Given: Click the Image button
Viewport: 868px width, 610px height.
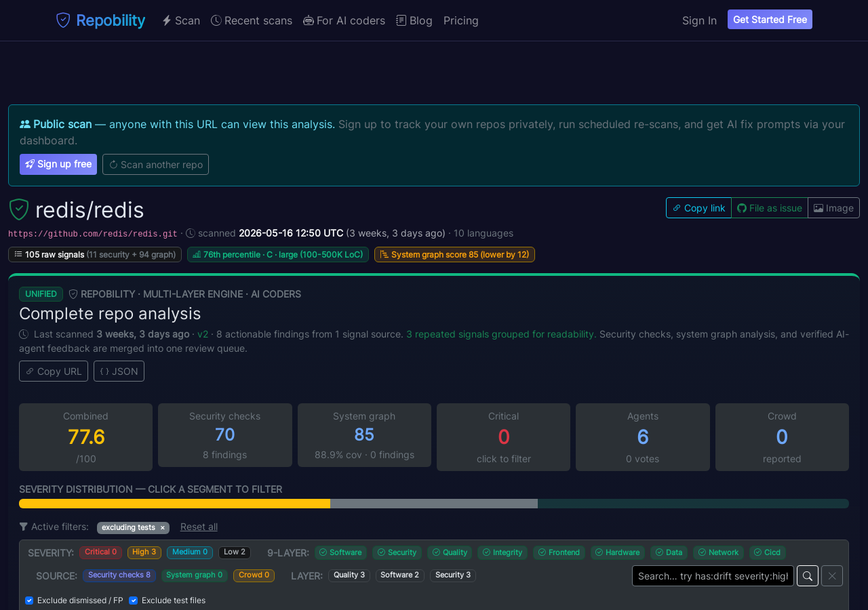Looking at the screenshot, I should pos(833,208).
